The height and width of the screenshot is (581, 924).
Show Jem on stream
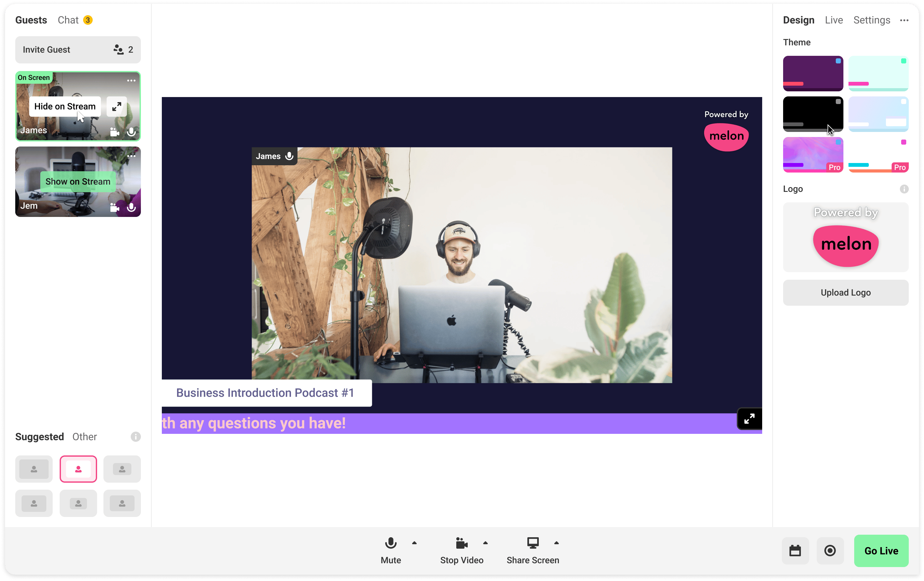coord(77,181)
